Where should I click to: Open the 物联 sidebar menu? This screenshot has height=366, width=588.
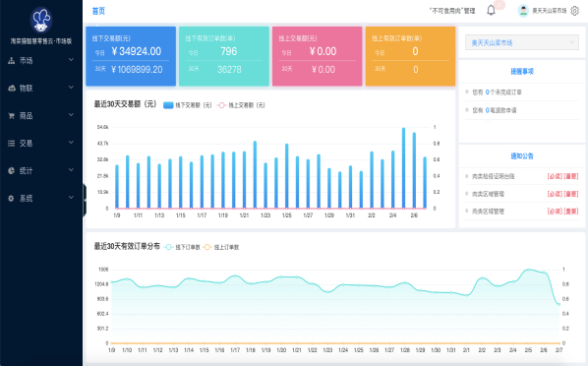tap(41, 89)
